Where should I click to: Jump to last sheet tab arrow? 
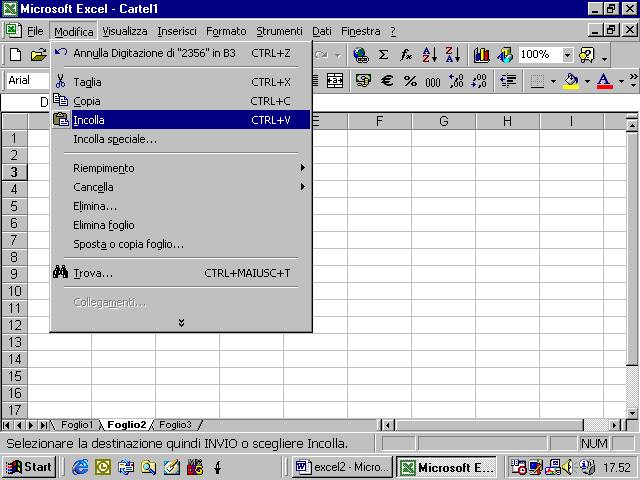43,425
